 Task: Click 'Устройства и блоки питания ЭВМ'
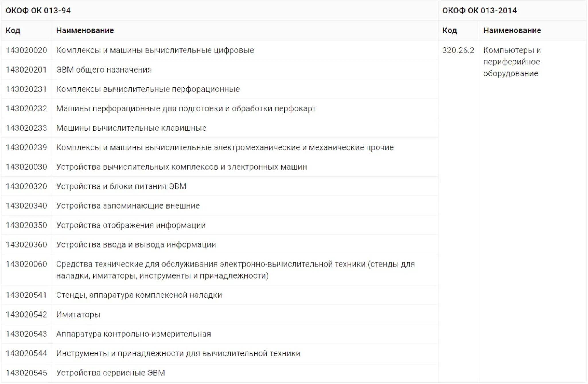pos(121,186)
